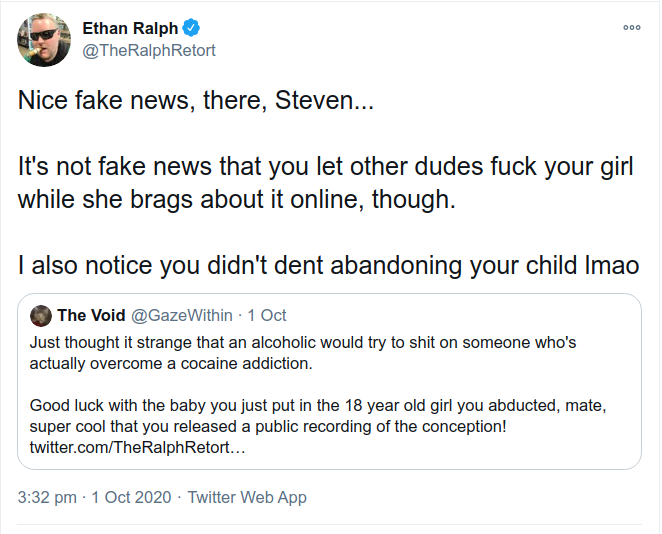Click the 3:32 pm timestamp

coord(47,497)
